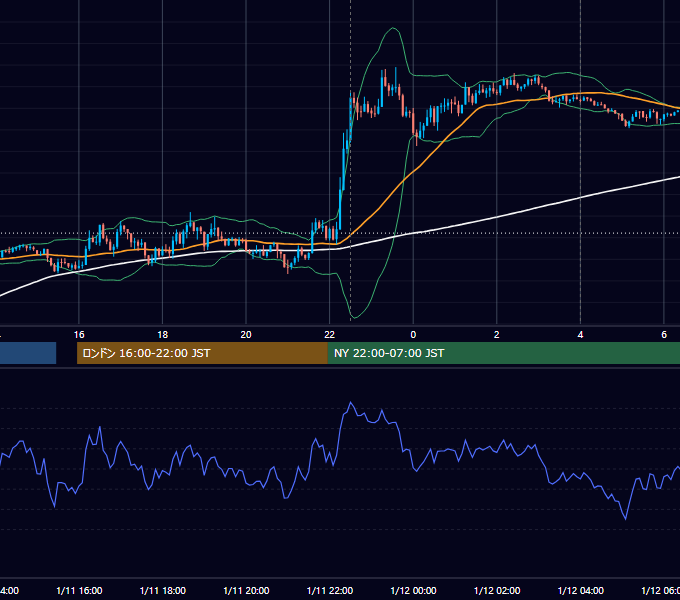Click the "1/12 02:00" date label on lower axis

[x=497, y=591]
